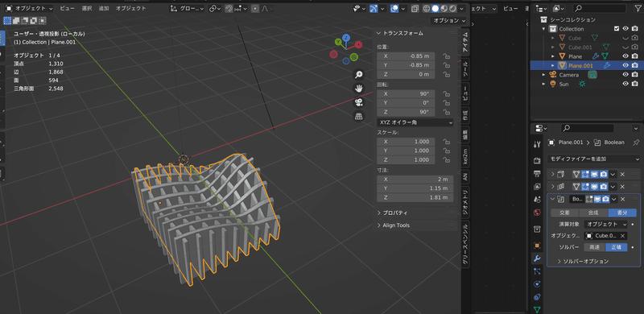The image size is (644, 314).
Task: Hide Camera in viewport via eye icon
Action: click(x=625, y=74)
